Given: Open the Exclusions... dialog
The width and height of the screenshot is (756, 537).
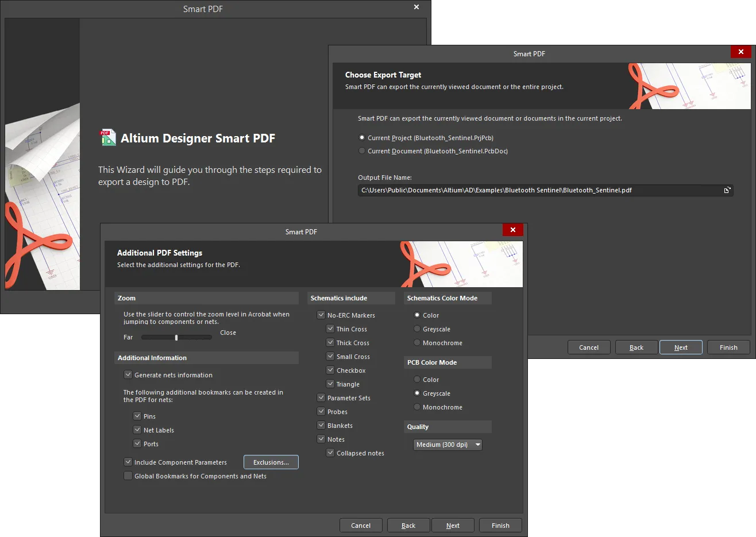Looking at the screenshot, I should [271, 462].
